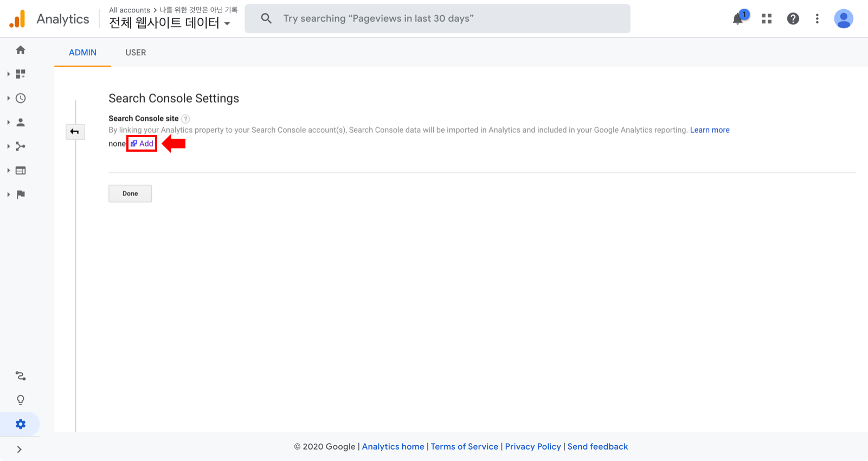The height and width of the screenshot is (461, 868).
Task: Expand the Behavior section arrow
Action: tap(9, 171)
